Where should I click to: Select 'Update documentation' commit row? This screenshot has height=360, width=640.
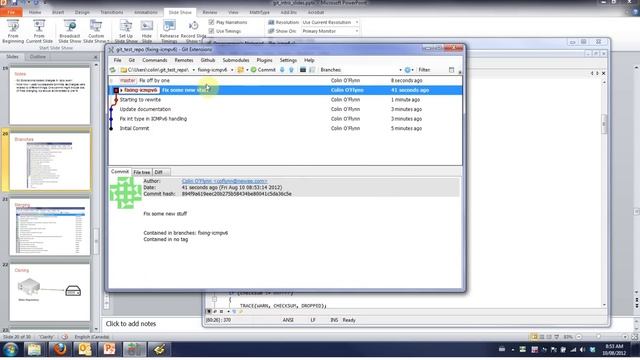[286, 109]
